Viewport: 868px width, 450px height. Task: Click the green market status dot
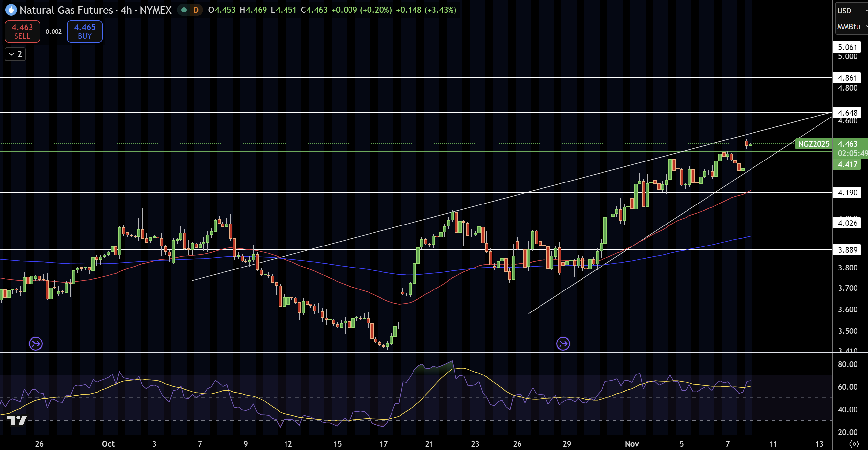click(184, 10)
